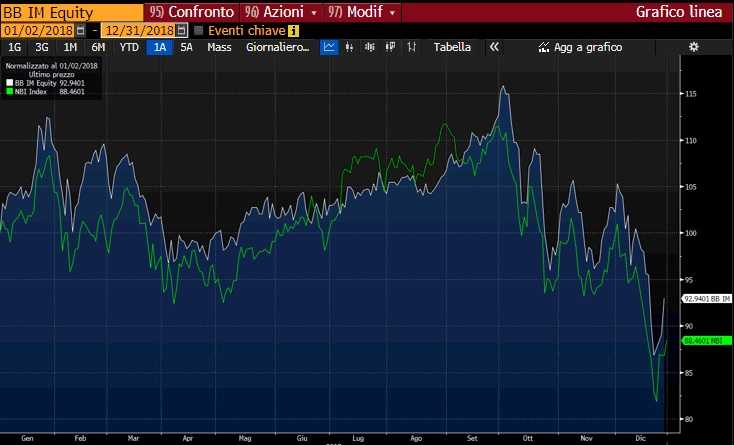Select the 1G time range tab
This screenshot has height=445, width=734.
tap(15, 47)
